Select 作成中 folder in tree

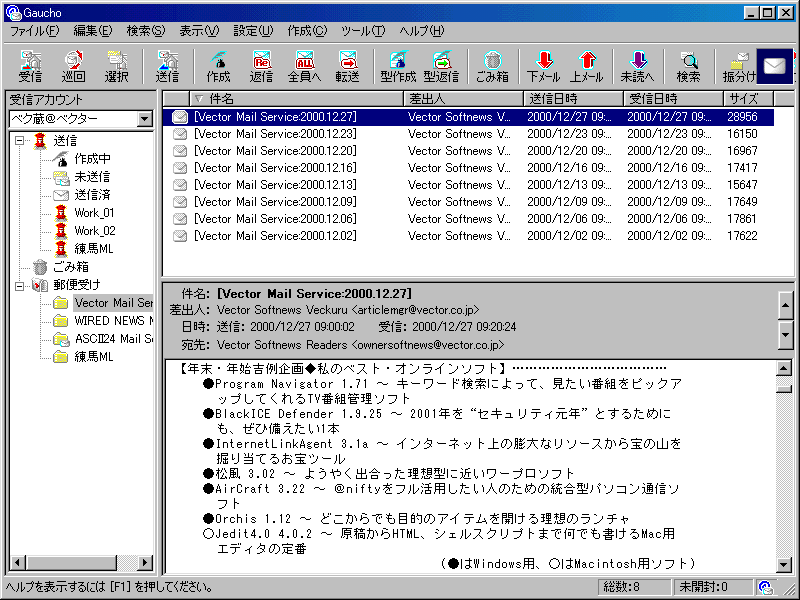pyautogui.click(x=92, y=159)
